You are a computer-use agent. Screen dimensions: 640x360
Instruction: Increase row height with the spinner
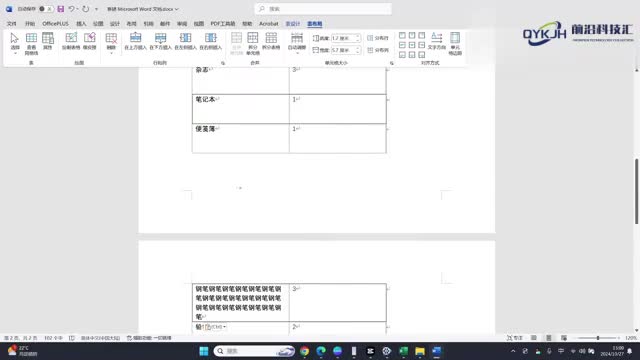358,36
